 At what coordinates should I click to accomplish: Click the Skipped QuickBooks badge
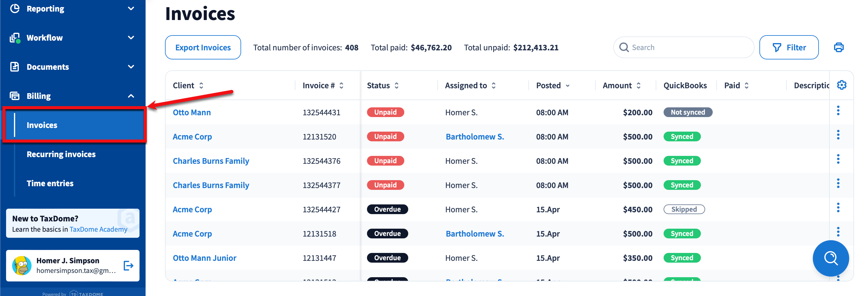point(684,209)
